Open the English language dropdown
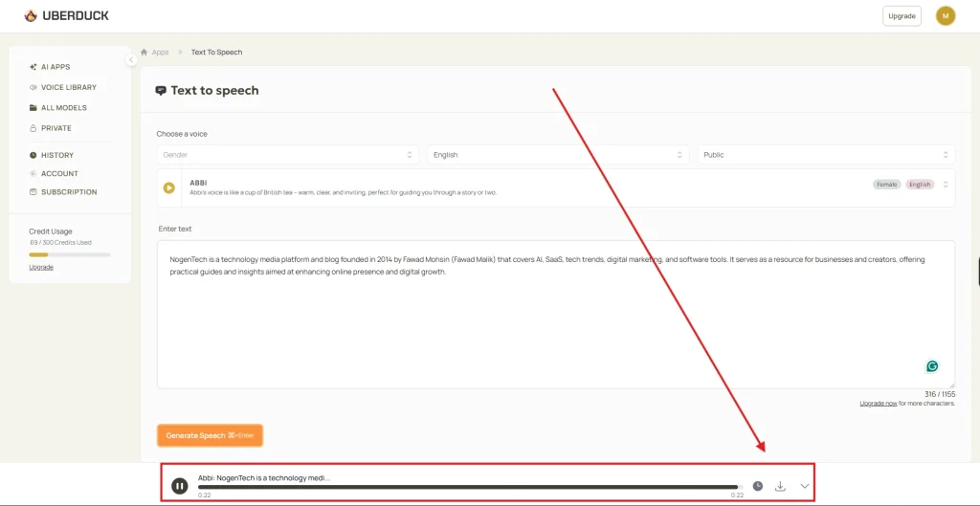The height and width of the screenshot is (506, 980). click(x=558, y=154)
